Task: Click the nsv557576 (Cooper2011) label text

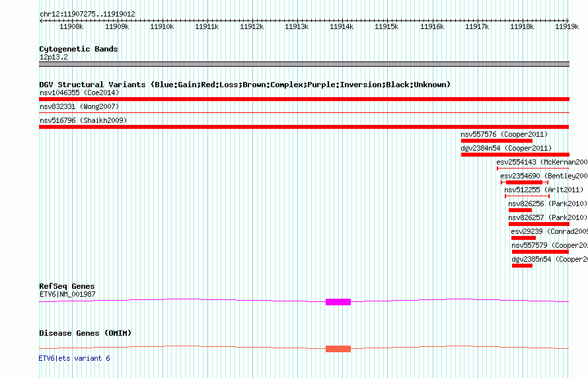Action: [x=504, y=134]
